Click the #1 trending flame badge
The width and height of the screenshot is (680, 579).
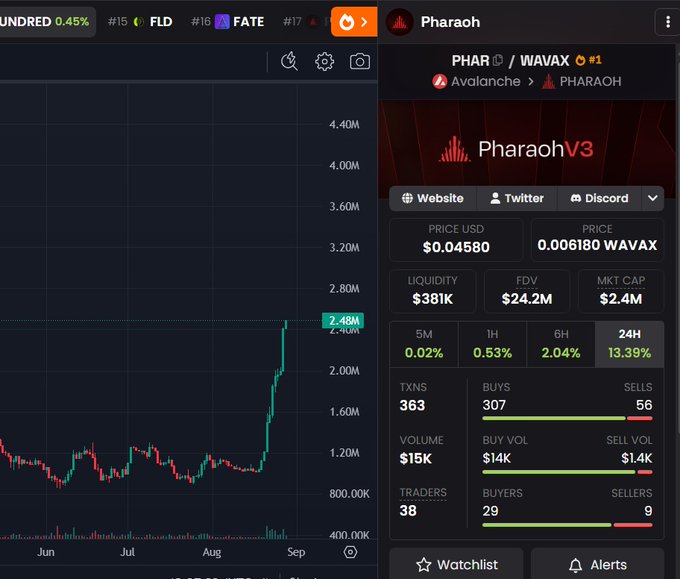pos(588,60)
